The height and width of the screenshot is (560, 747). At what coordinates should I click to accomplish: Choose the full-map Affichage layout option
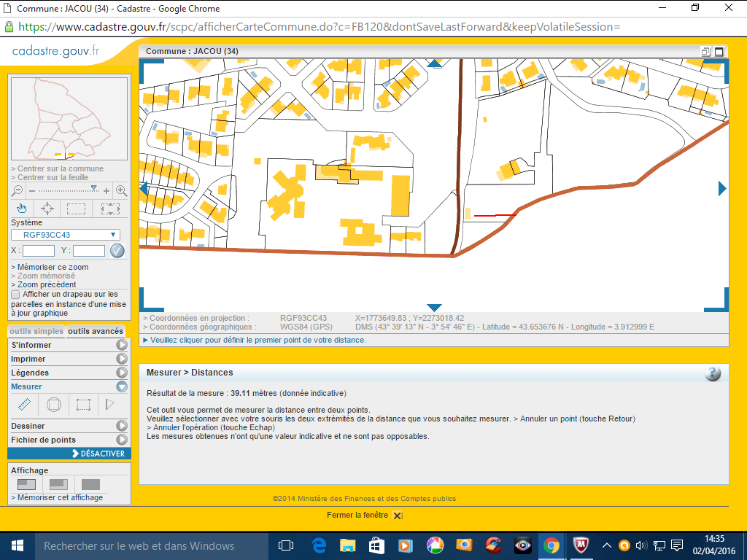click(x=90, y=484)
